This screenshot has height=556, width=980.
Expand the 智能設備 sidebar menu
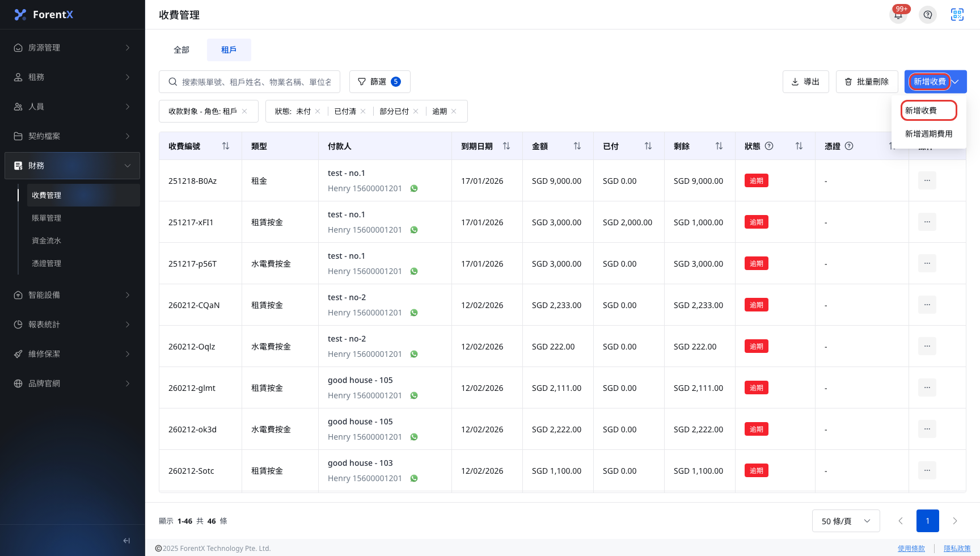[x=73, y=295]
